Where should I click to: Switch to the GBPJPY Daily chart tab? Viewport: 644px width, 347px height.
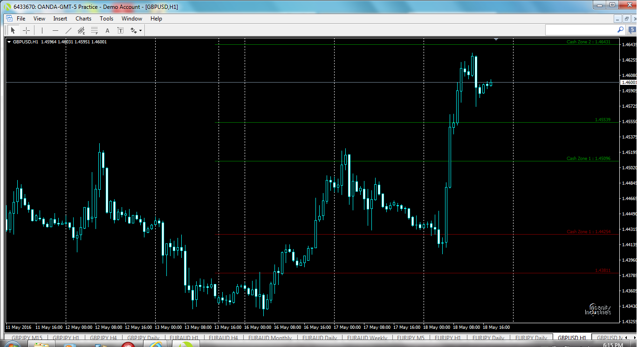click(144, 338)
